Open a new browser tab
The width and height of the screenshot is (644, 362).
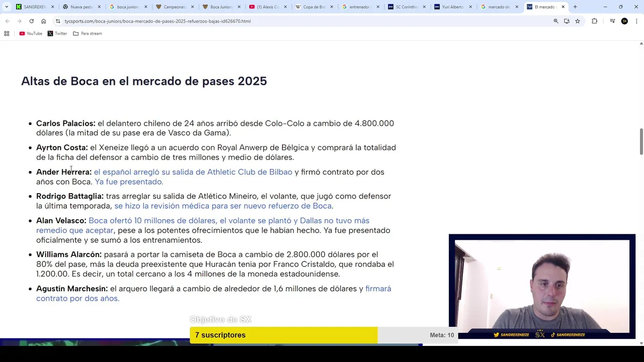575,7
